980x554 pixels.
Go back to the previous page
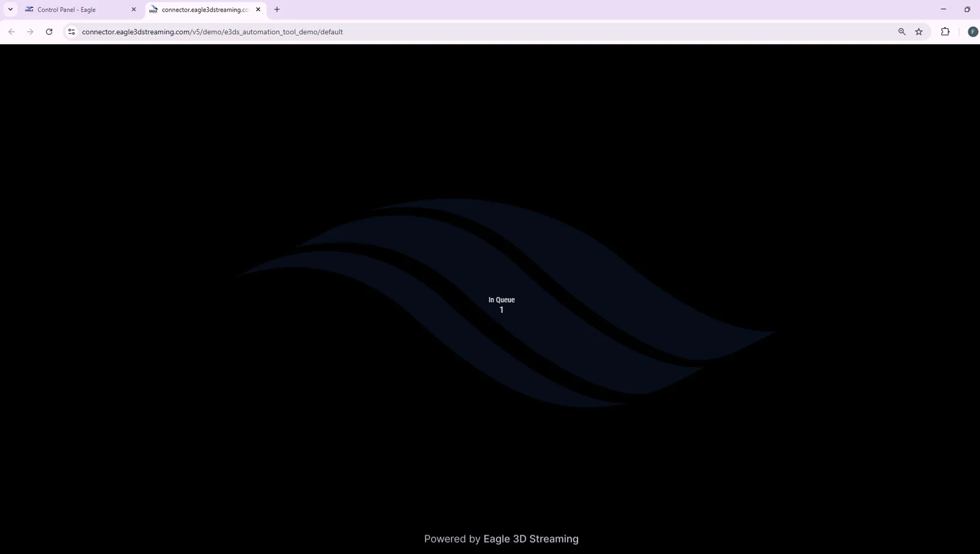pos(12,32)
